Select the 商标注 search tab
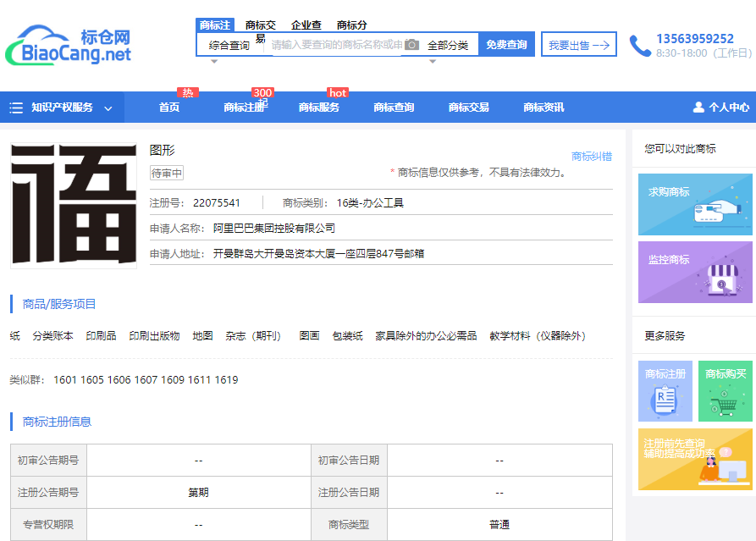This screenshot has height=541, width=756. point(214,25)
